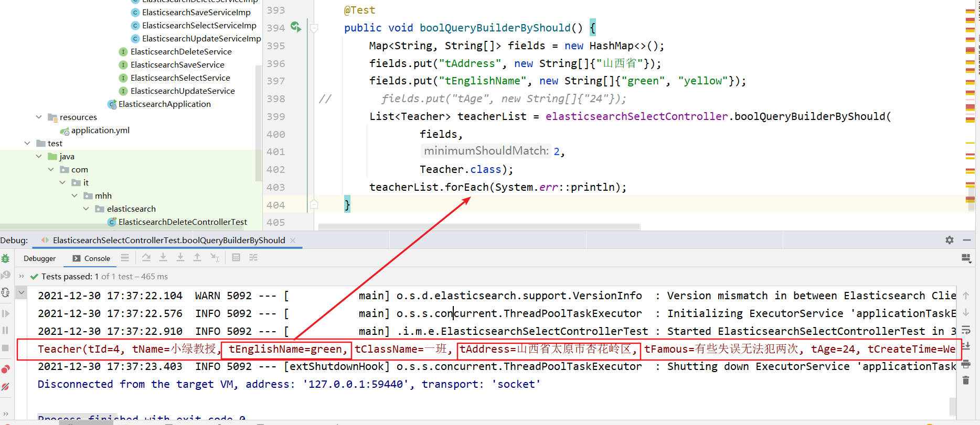Click the Run to Cursor icon

pyautogui.click(x=215, y=257)
